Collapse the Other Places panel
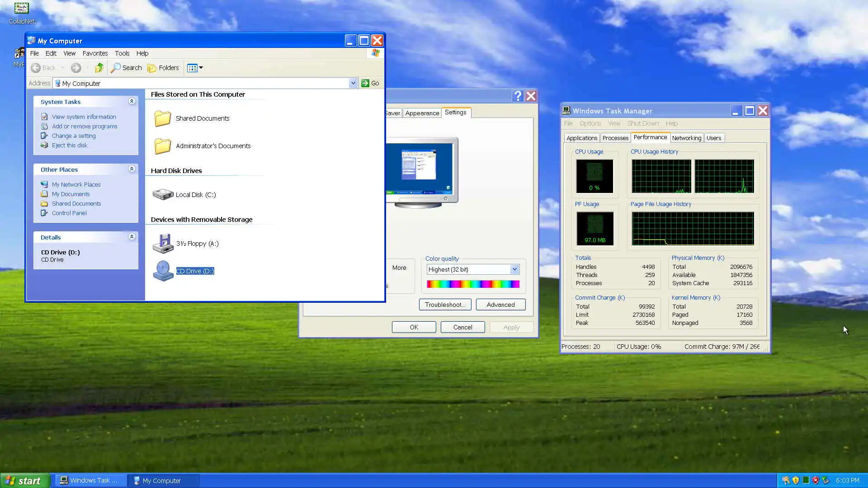868x488 pixels. click(x=132, y=169)
